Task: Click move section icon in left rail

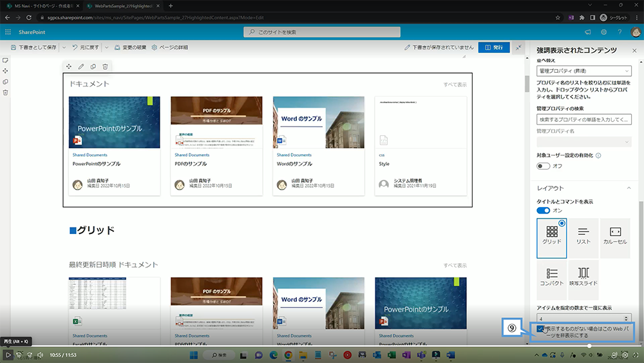Action: pos(5,71)
